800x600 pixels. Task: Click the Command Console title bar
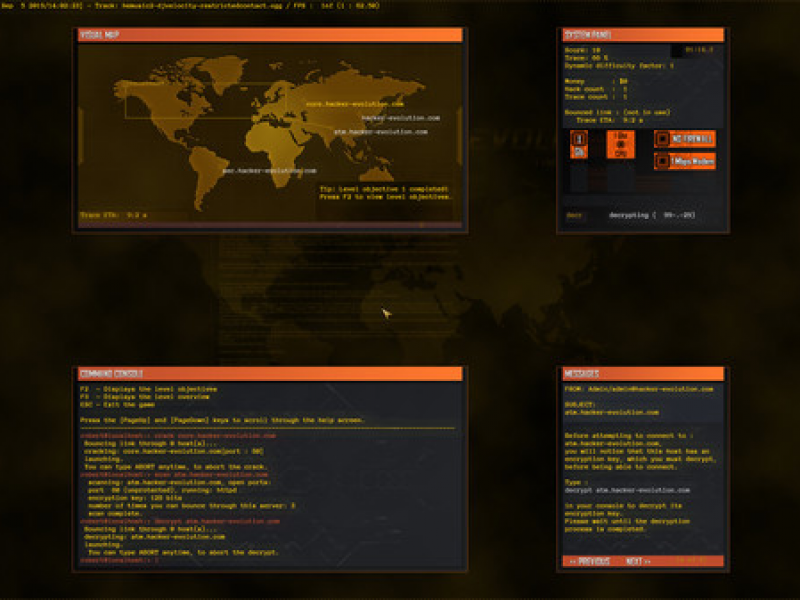click(270, 373)
